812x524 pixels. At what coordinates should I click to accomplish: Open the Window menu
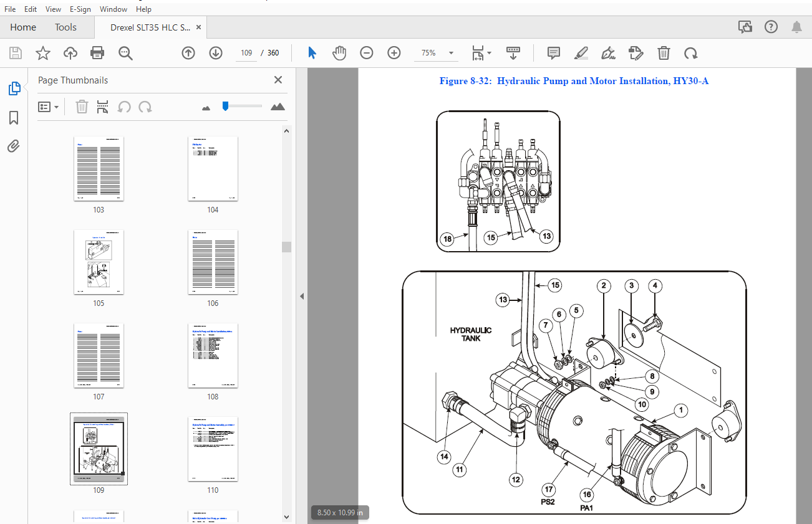[114, 9]
